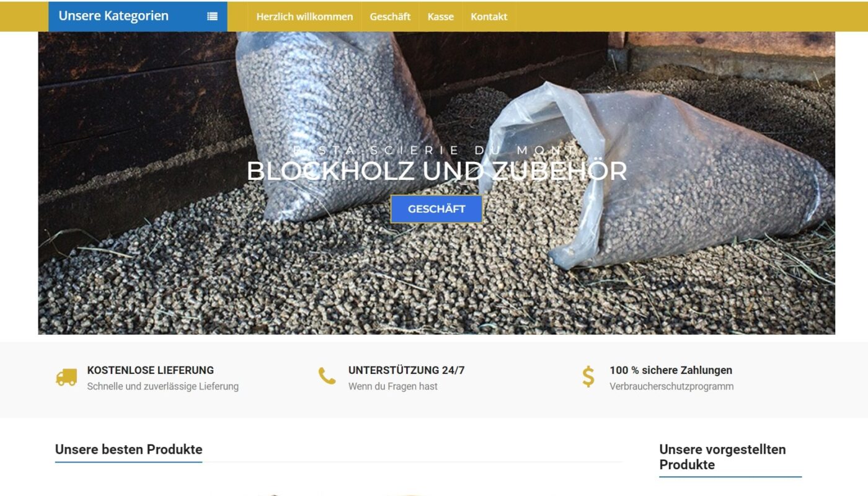Click the 100 % sichere Zahlungen heading

pyautogui.click(x=671, y=370)
